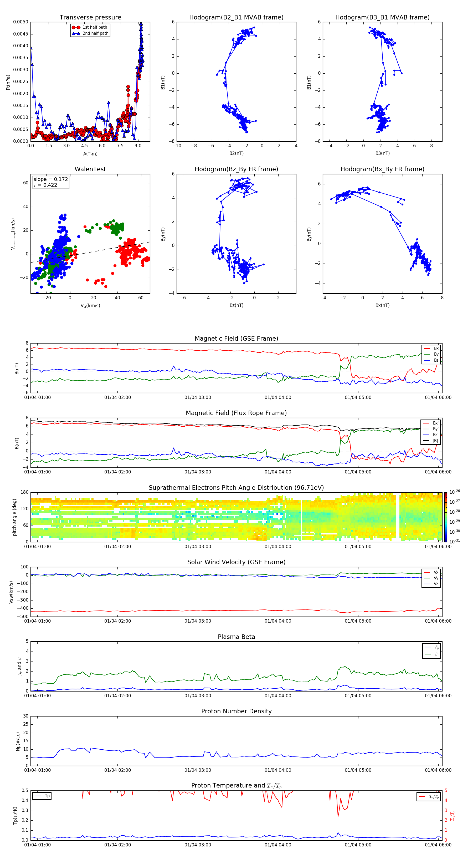
Task: Click 'By(nT)' y-label of Bz_By hodogram
Action: [163, 234]
